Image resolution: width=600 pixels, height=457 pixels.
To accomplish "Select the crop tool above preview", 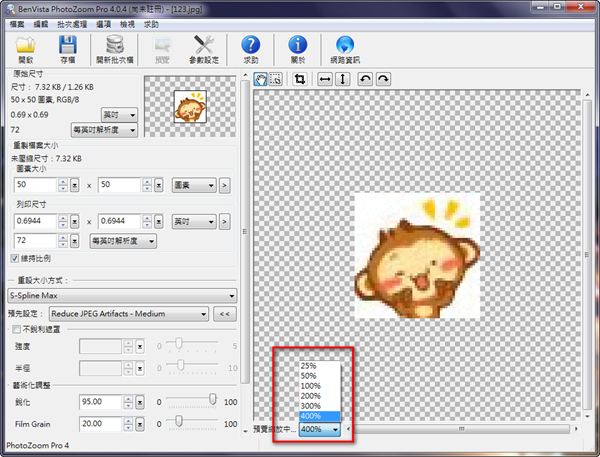I will coord(299,79).
